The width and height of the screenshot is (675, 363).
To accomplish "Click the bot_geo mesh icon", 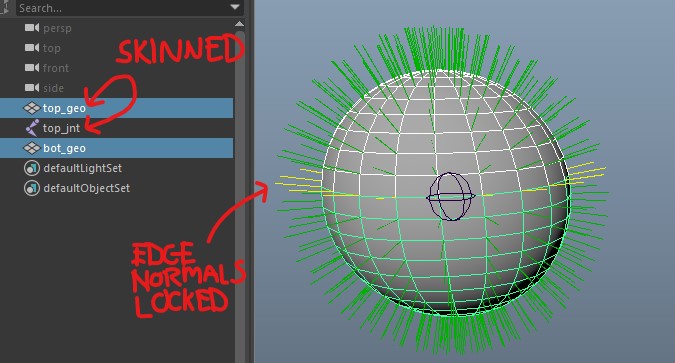I will [31, 148].
